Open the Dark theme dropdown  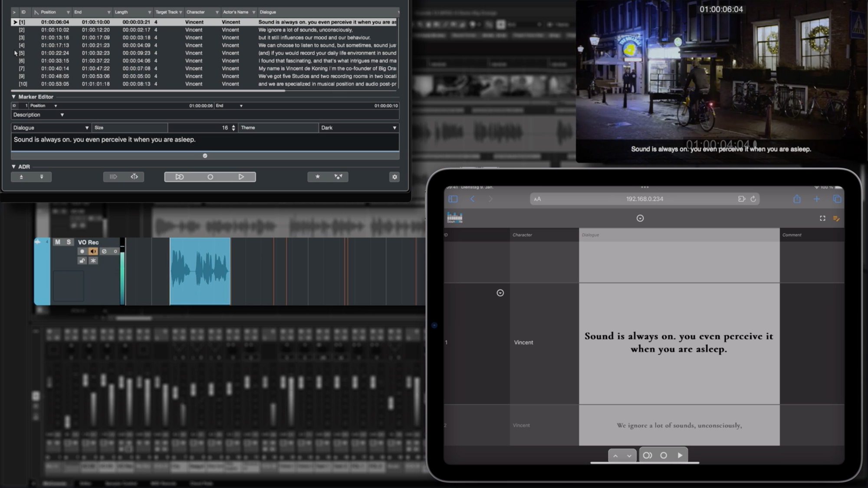[x=358, y=128]
